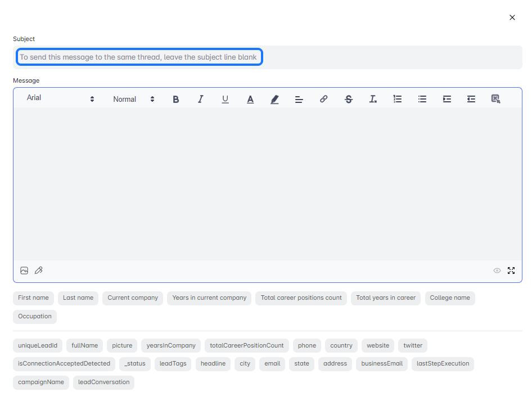This screenshot has height=401, width=532.
Task: Open the Arial font dropdown
Action: click(61, 98)
